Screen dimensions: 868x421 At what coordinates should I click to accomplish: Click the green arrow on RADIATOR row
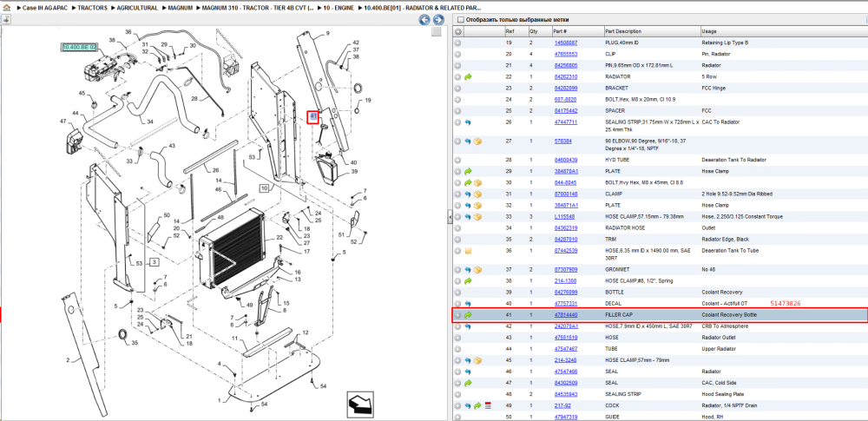coord(468,77)
